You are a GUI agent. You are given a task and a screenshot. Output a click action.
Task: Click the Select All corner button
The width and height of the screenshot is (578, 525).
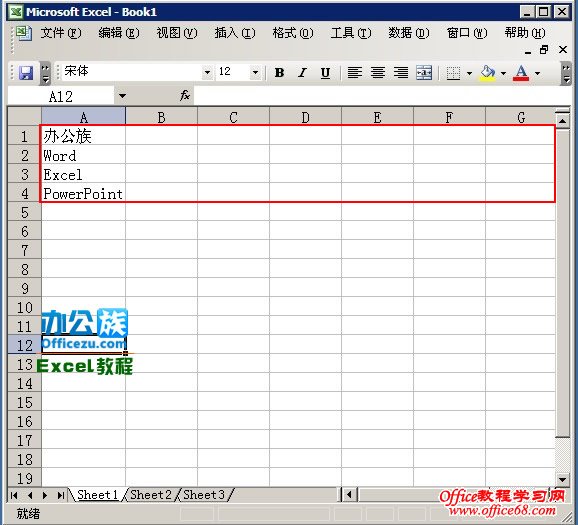click(x=25, y=116)
